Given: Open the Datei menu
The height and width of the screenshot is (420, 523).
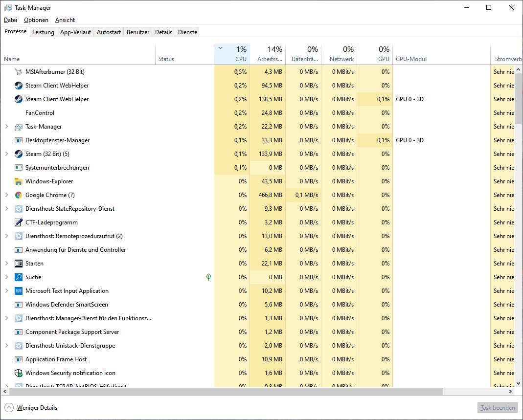Looking at the screenshot, I should 10,20.
